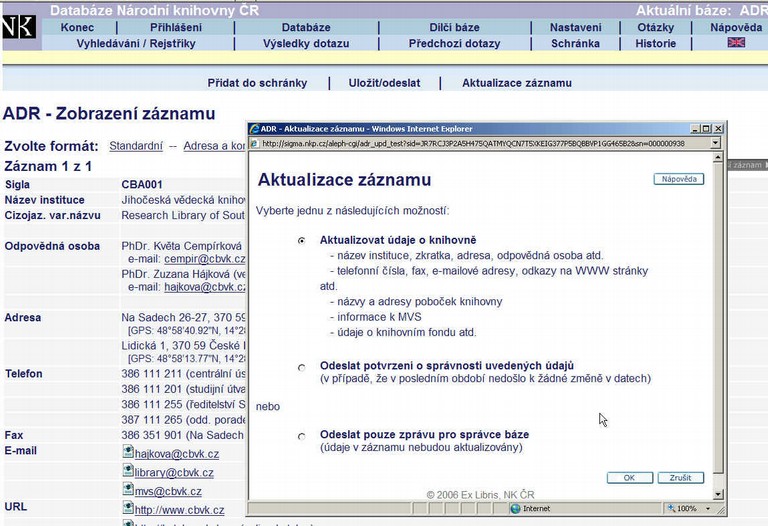Open Předchozí dotazy
This screenshot has height=526, width=768.
coord(455,44)
